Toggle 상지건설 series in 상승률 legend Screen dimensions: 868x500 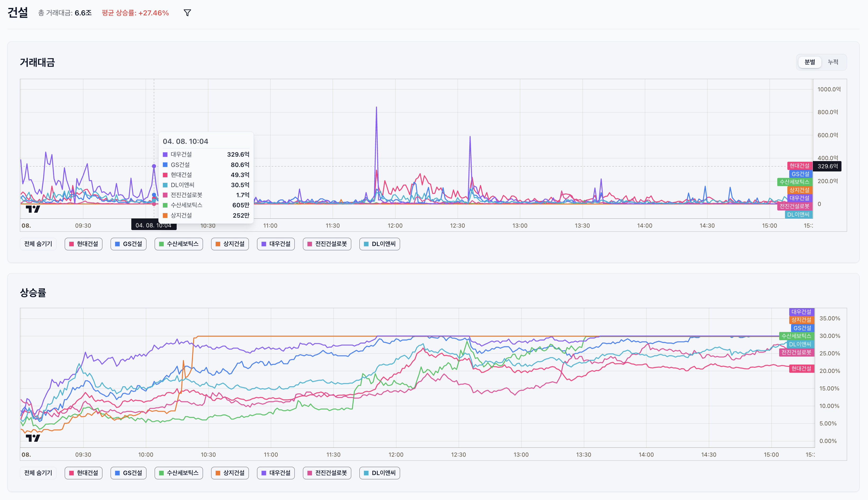230,473
